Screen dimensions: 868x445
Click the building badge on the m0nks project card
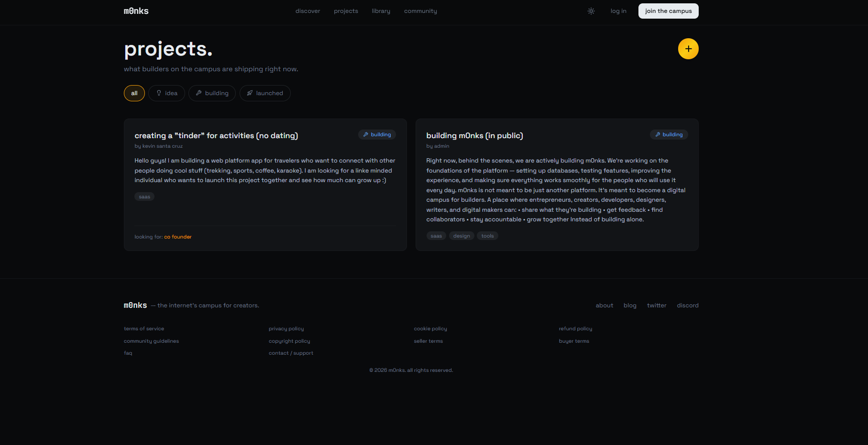click(669, 134)
